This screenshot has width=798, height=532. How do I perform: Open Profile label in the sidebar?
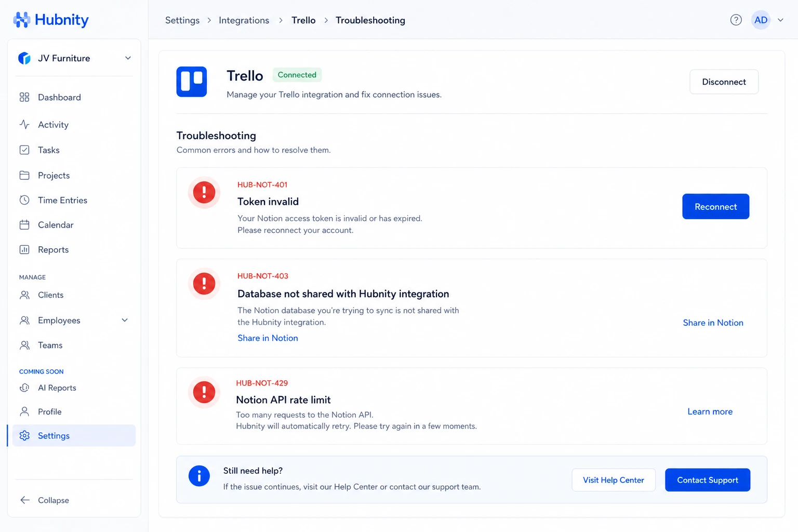(x=49, y=411)
